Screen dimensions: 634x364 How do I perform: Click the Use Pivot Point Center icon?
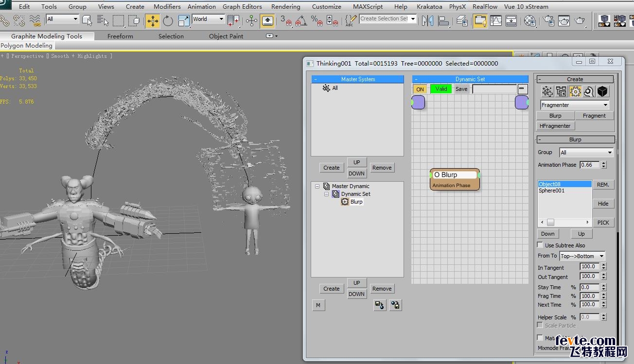[233, 20]
